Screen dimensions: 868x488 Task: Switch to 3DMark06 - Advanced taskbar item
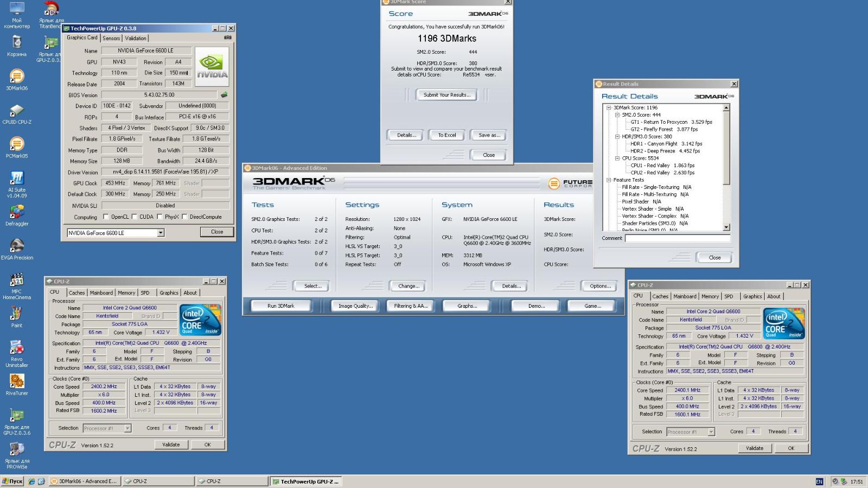(x=85, y=481)
